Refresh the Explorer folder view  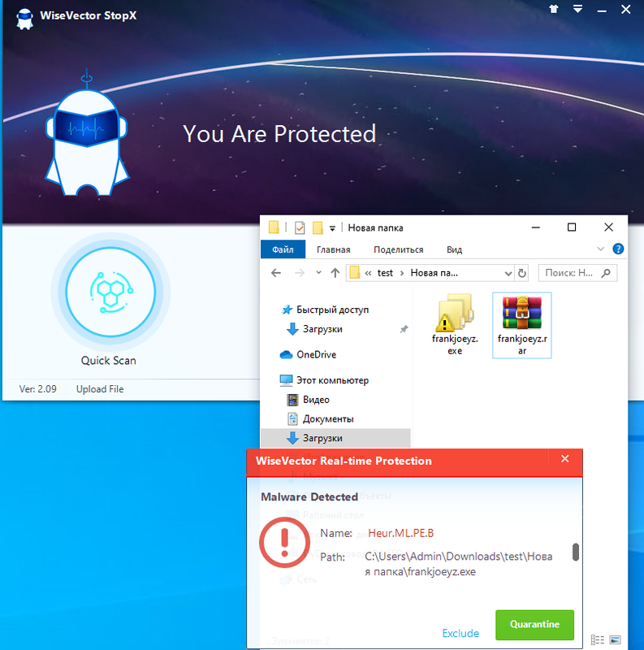(521, 273)
